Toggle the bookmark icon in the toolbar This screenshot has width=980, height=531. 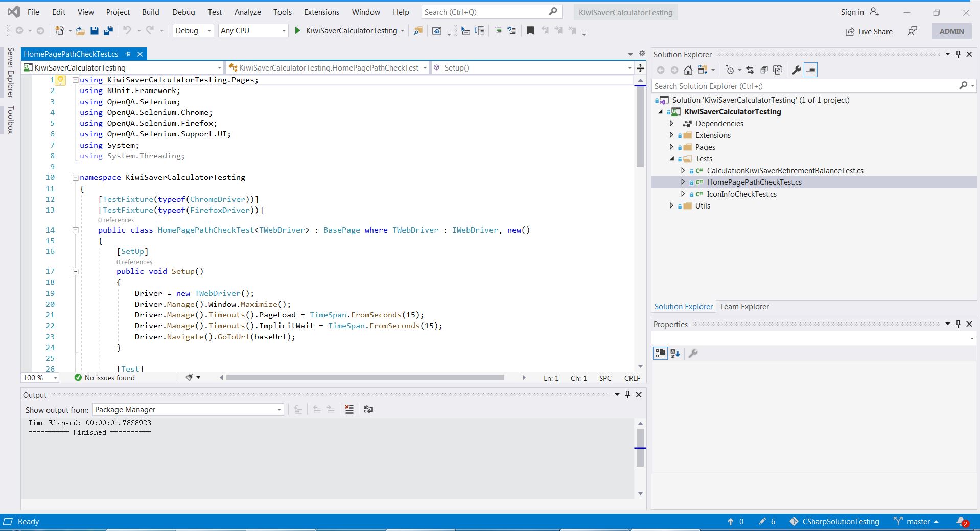[530, 31]
